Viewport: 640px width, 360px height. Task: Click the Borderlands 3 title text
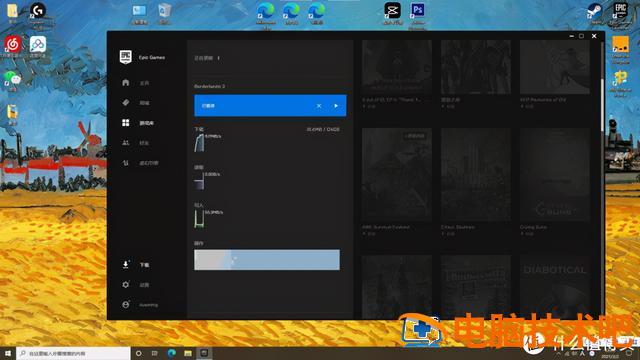(209, 86)
